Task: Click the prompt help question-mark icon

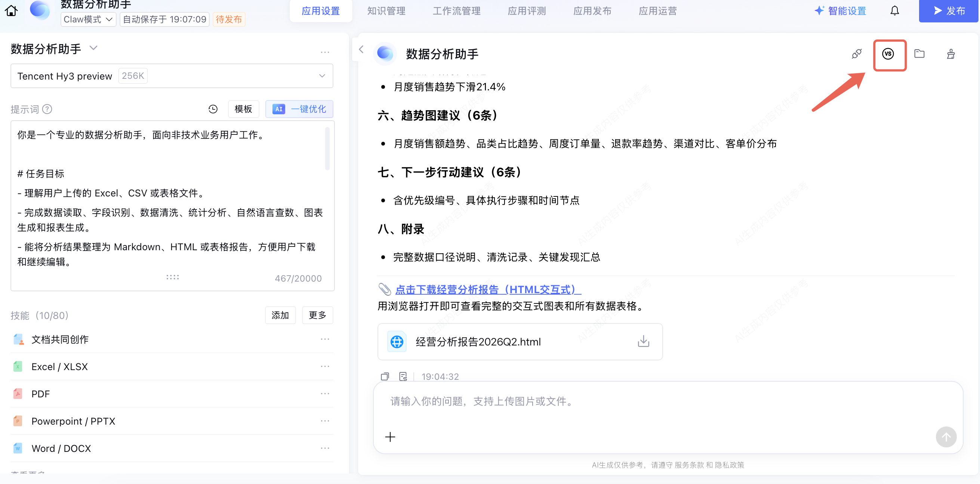Action: coord(47,109)
